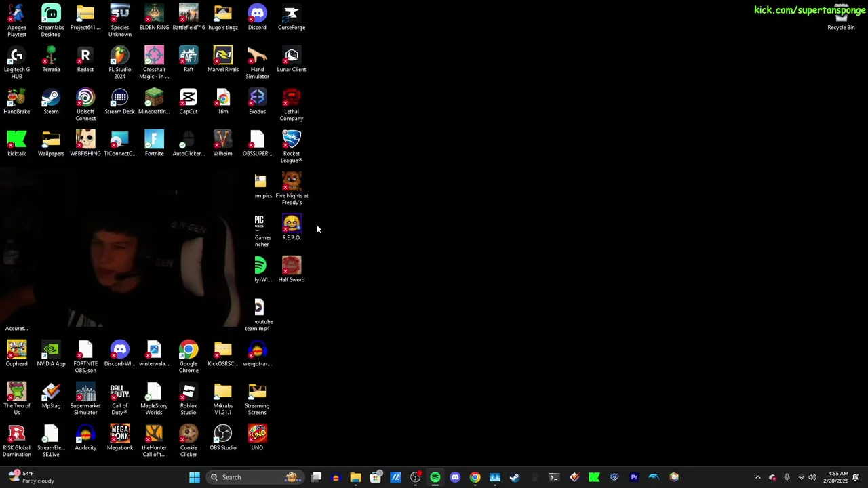Viewport: 868px width, 488px height.
Task: Open the Lunar Client shortcut
Action: pos(292,60)
